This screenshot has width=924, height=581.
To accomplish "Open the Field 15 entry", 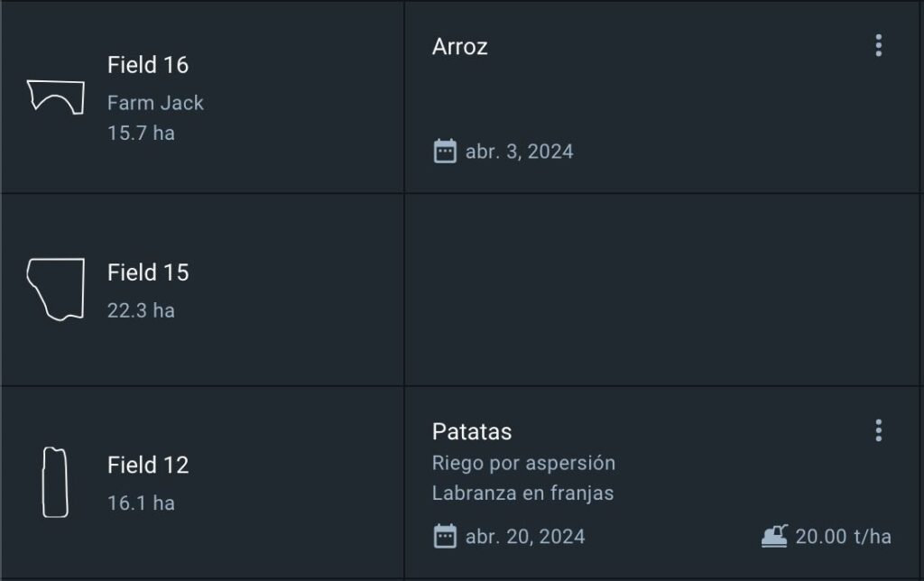I will pos(148,272).
